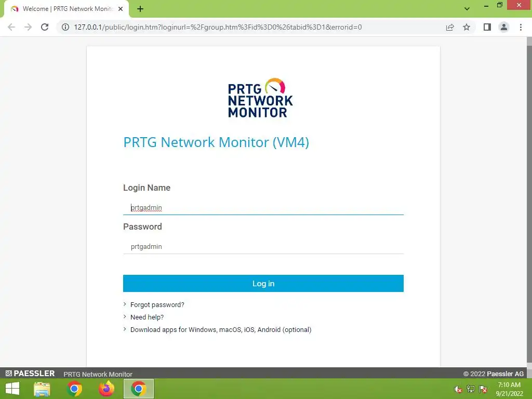Click the taskbar clock 7:10 AM
This screenshot has height=399, width=532.
[x=509, y=385]
